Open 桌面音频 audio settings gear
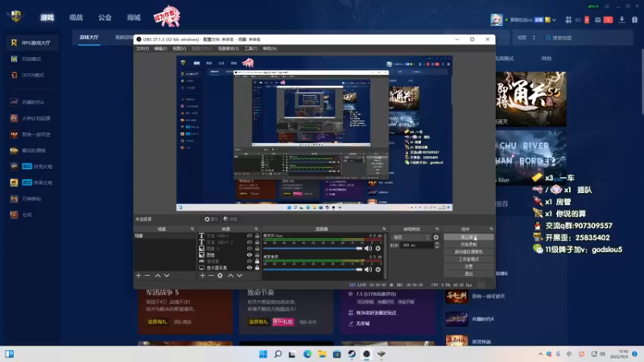The image size is (644, 362). (378, 269)
